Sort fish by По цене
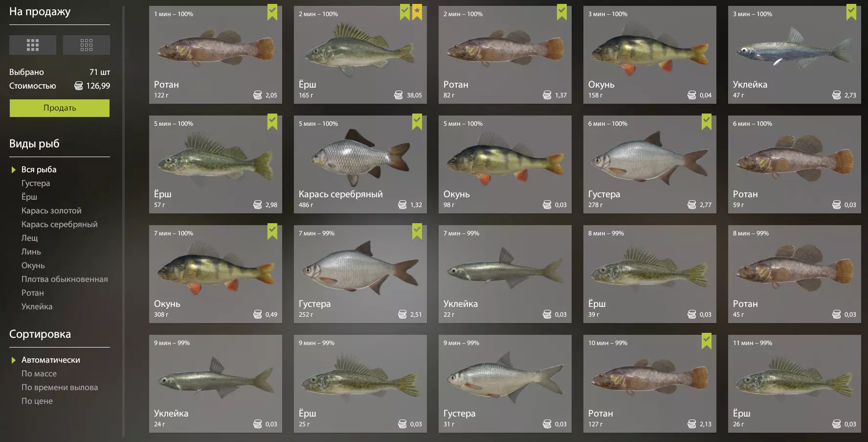This screenshot has height=442, width=868. click(37, 401)
